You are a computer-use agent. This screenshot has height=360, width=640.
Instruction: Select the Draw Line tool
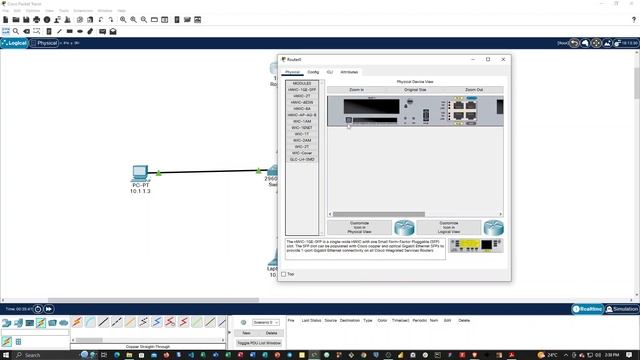pyautogui.click(x=59, y=31)
